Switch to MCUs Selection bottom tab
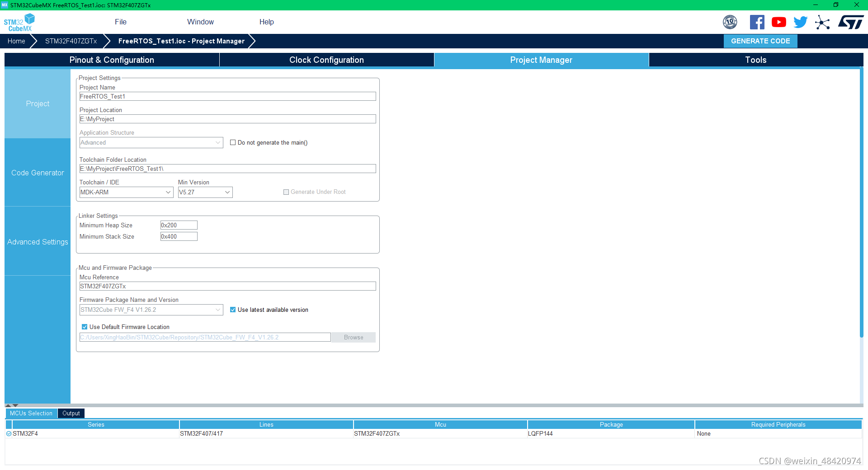This screenshot has height=470, width=868. pos(31,413)
